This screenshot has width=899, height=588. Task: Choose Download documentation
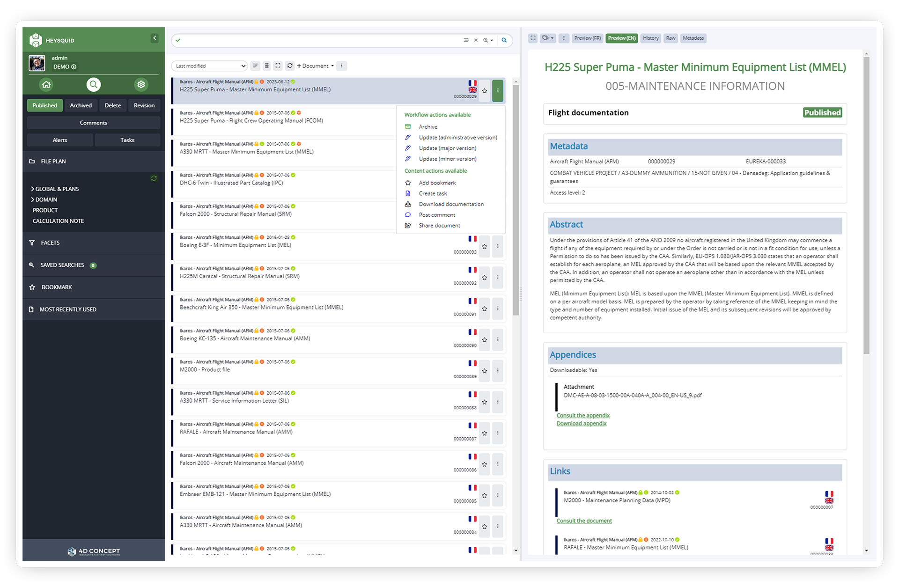[451, 205]
